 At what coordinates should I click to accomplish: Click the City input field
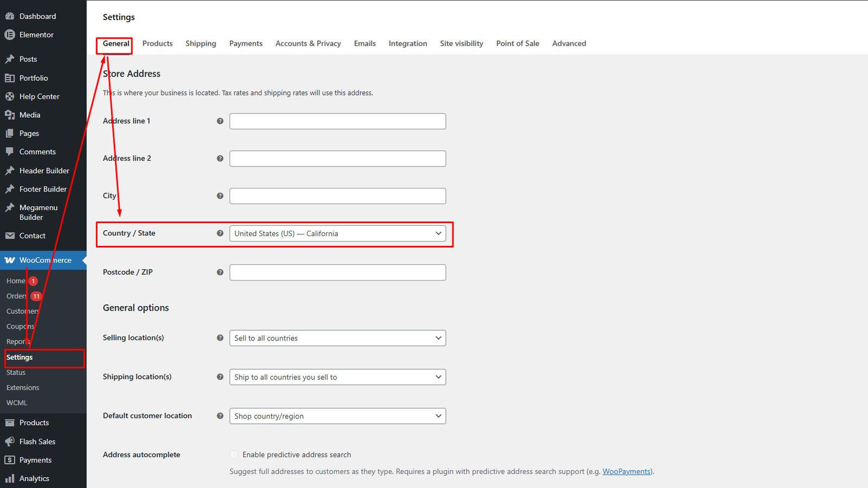[x=337, y=196]
